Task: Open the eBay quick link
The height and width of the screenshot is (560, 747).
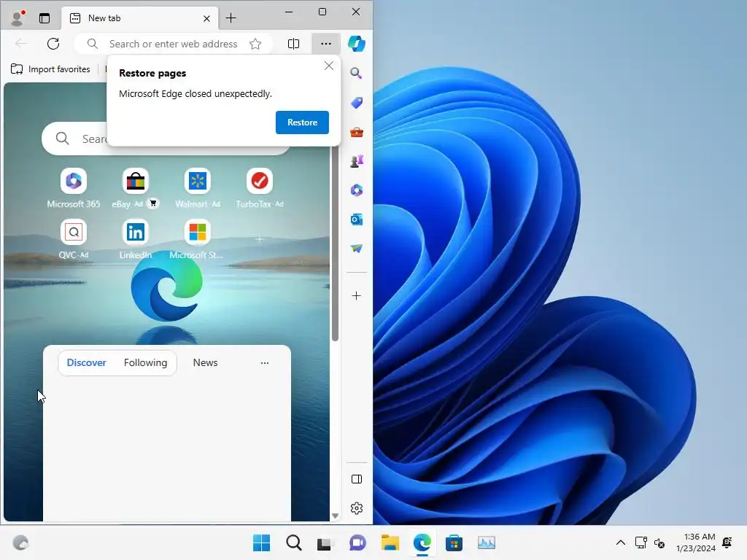Action: (x=135, y=188)
